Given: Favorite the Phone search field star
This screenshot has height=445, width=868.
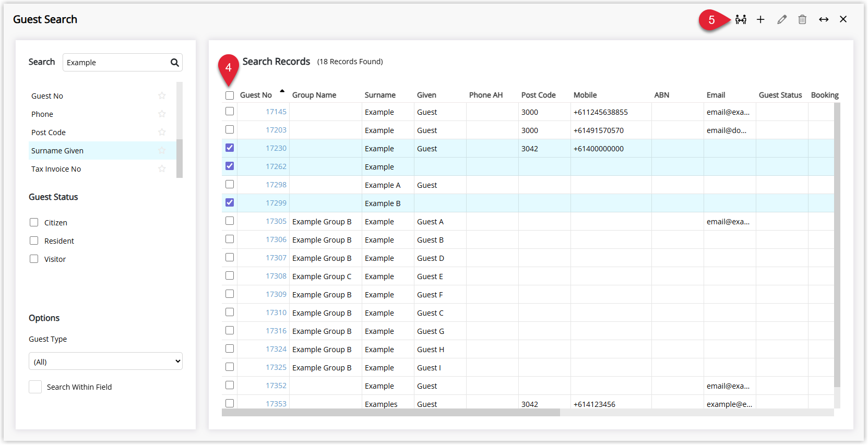Looking at the screenshot, I should tap(162, 114).
